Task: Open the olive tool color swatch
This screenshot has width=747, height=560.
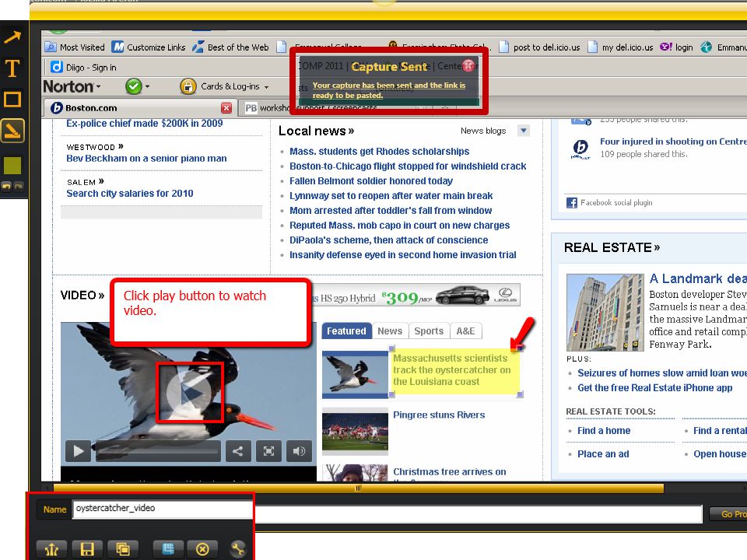Action: [12, 165]
